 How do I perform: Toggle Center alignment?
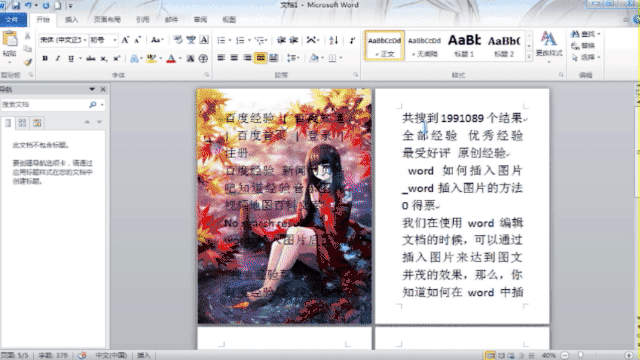[234, 58]
